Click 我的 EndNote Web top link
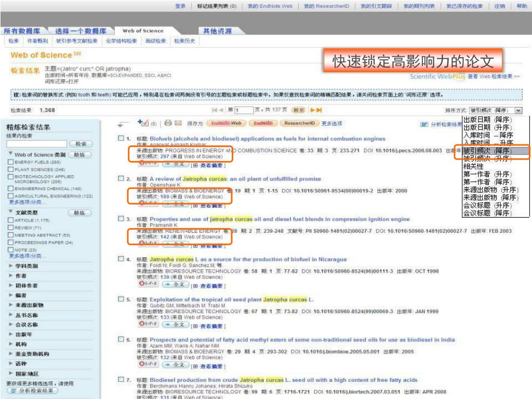Screen dimensions: 532x399 270,6
